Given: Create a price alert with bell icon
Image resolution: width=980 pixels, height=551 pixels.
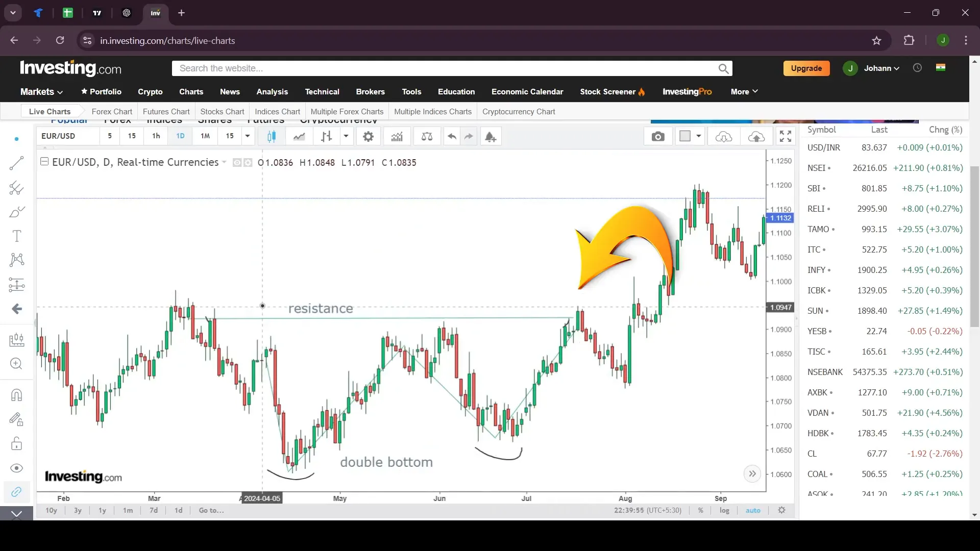Looking at the screenshot, I should point(490,136).
